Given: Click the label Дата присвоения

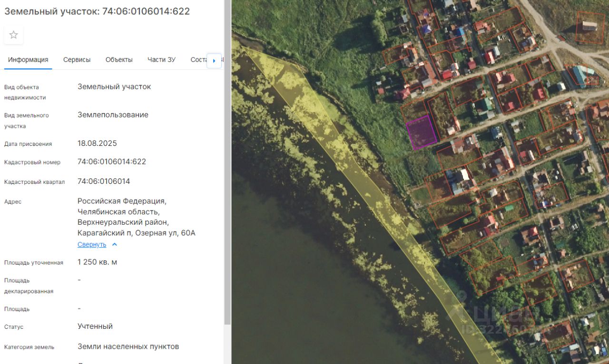Looking at the screenshot, I should (28, 144).
